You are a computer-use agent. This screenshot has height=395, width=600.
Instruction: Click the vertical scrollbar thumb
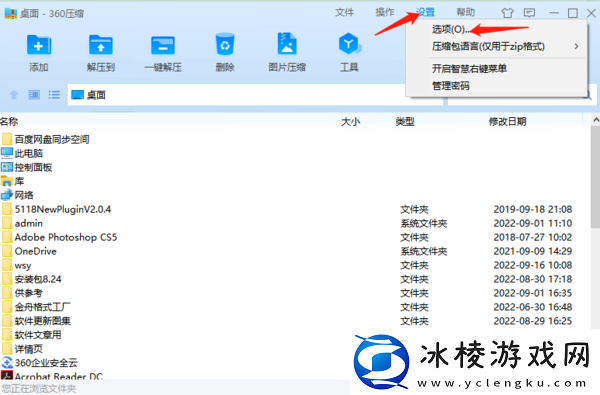coord(595,178)
